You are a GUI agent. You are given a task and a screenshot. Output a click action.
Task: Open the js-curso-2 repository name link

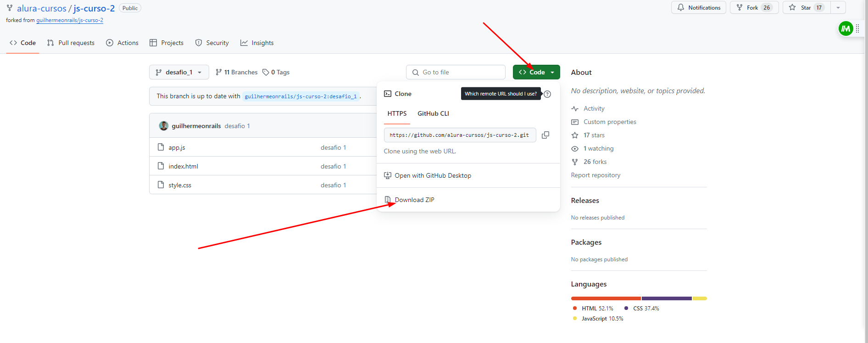tap(94, 8)
